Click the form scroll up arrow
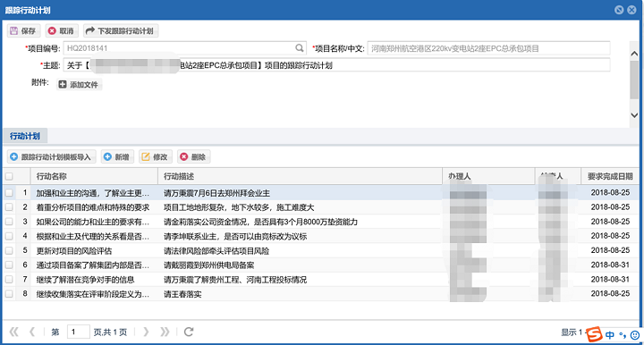644x345 pixels. (634, 54)
